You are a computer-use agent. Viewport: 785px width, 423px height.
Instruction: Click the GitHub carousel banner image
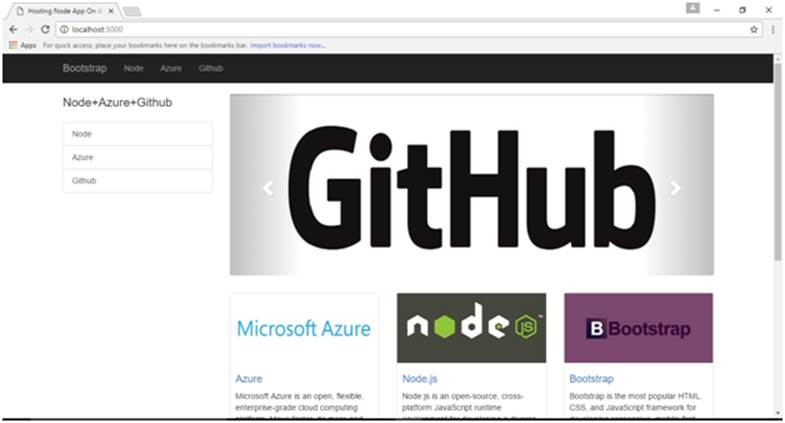pos(472,185)
